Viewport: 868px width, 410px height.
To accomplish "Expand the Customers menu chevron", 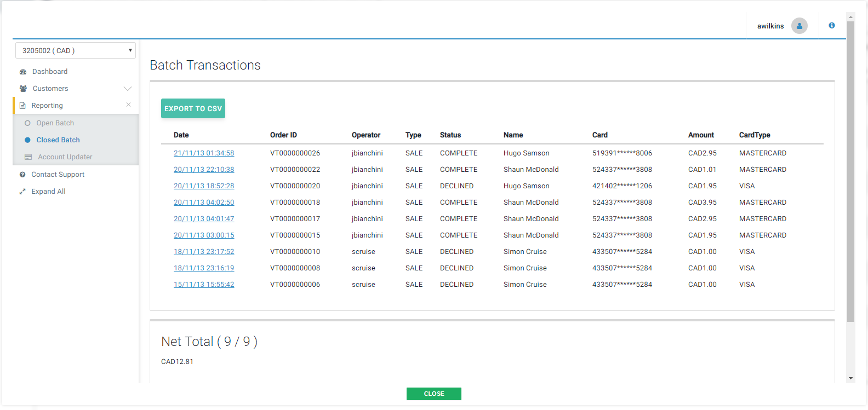I will (x=128, y=89).
